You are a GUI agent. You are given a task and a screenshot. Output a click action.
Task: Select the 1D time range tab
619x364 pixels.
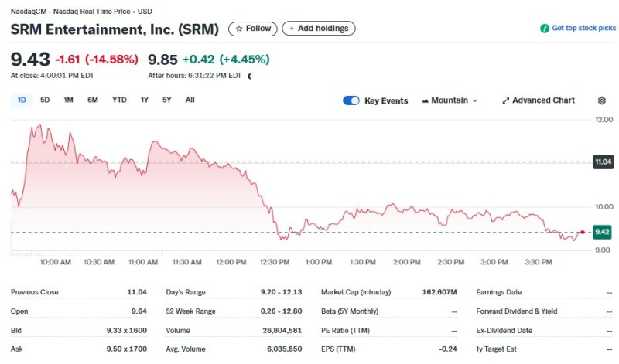click(x=22, y=100)
